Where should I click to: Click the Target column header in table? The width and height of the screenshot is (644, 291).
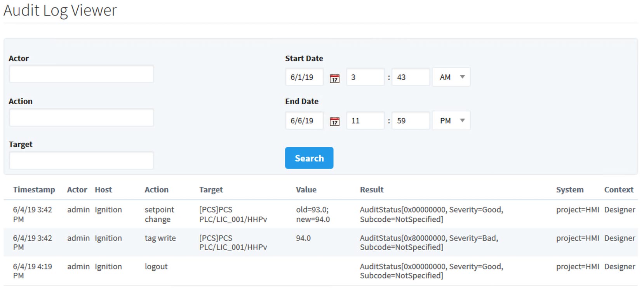[211, 189]
